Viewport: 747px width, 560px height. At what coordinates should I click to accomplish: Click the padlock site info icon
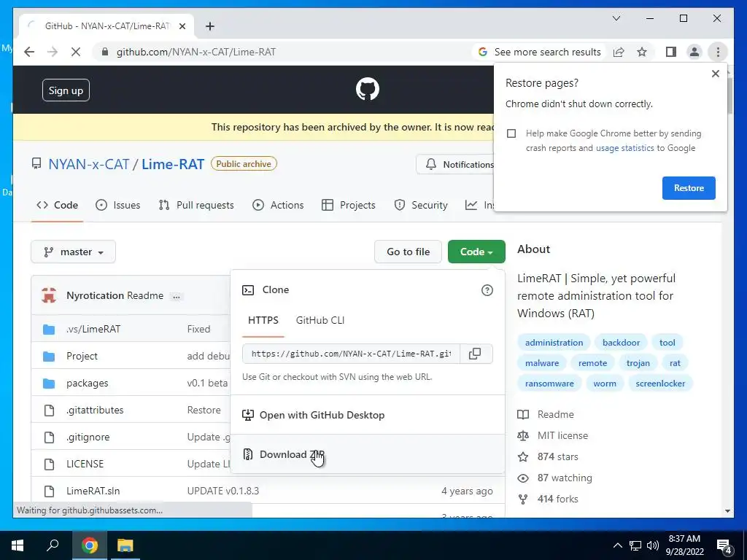point(105,52)
